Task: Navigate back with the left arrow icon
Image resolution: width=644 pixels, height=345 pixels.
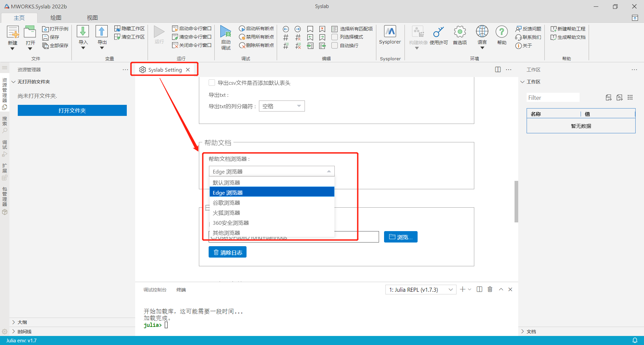Action: (286, 29)
